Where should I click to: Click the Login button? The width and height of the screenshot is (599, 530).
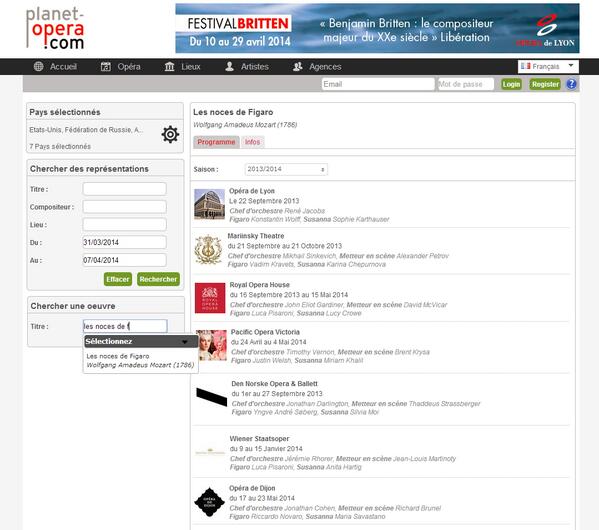[x=511, y=84]
